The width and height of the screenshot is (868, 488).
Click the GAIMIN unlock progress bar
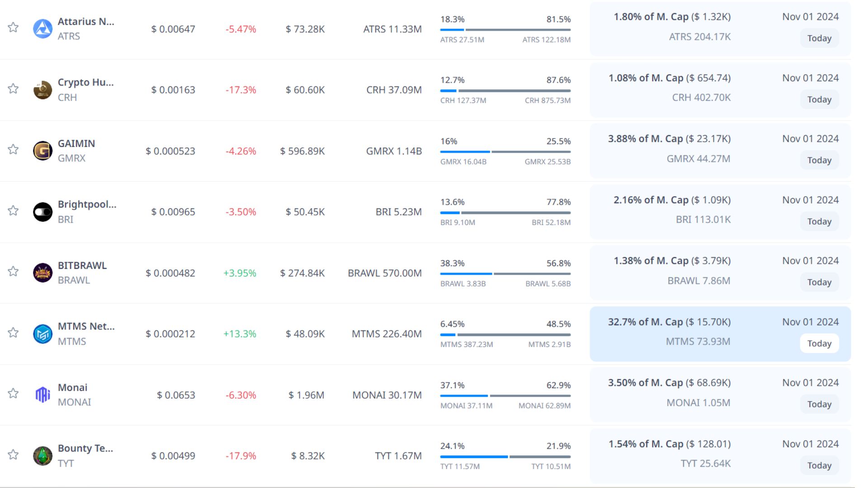[x=505, y=152]
